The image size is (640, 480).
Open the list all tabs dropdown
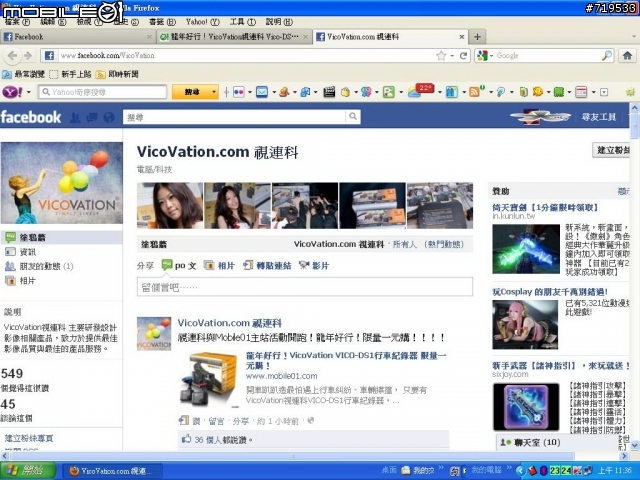coord(634,37)
